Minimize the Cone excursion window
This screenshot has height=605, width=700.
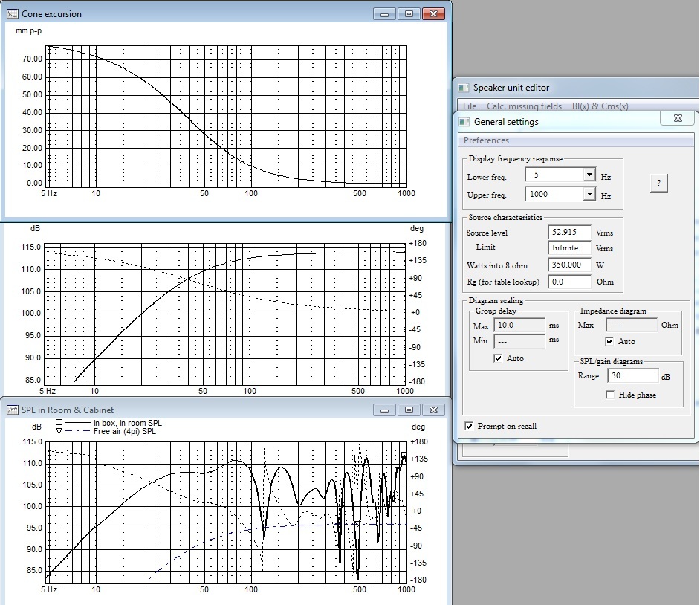point(385,13)
